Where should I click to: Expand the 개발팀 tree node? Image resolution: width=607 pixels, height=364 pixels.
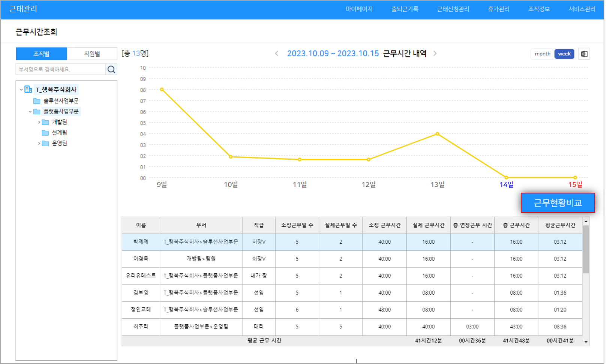point(39,122)
